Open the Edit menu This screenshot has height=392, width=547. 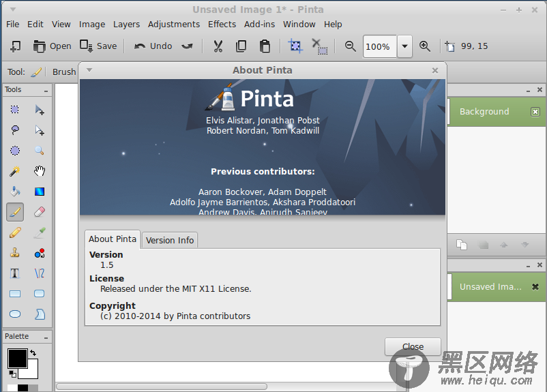tap(35, 25)
